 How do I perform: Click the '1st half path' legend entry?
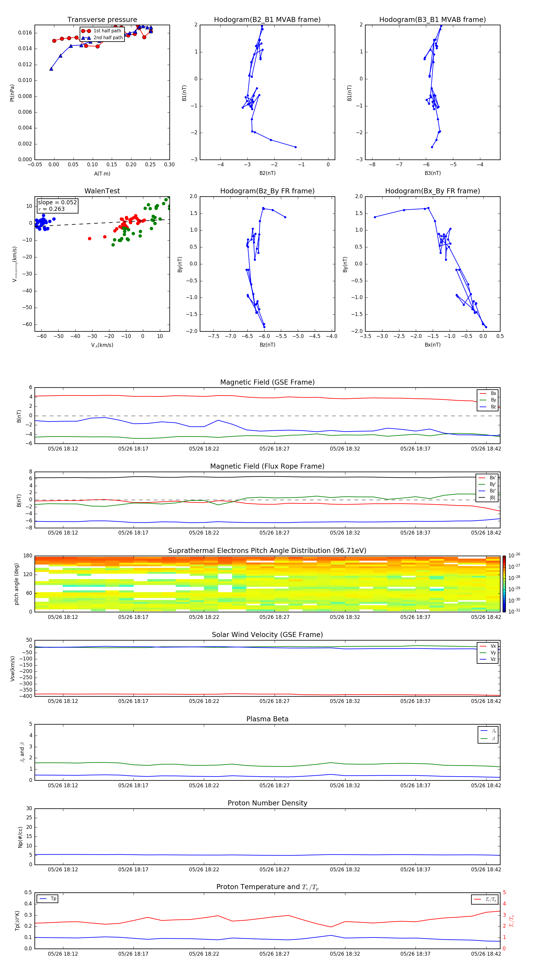[102, 31]
